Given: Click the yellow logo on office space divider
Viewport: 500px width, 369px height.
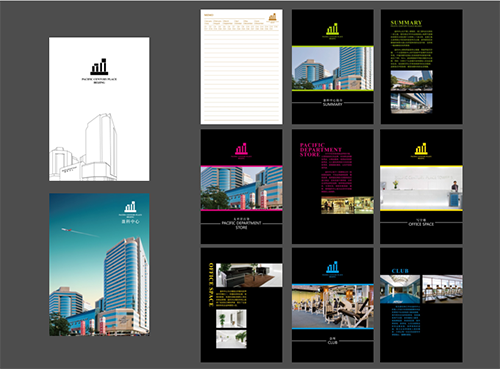Looking at the screenshot, I should click(421, 149).
